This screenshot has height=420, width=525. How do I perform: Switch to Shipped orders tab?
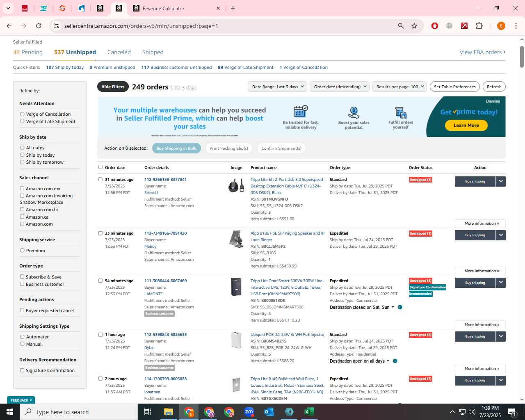[x=153, y=52]
